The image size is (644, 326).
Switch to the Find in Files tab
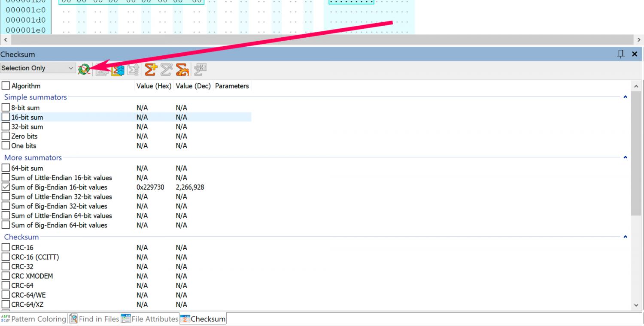coord(94,319)
